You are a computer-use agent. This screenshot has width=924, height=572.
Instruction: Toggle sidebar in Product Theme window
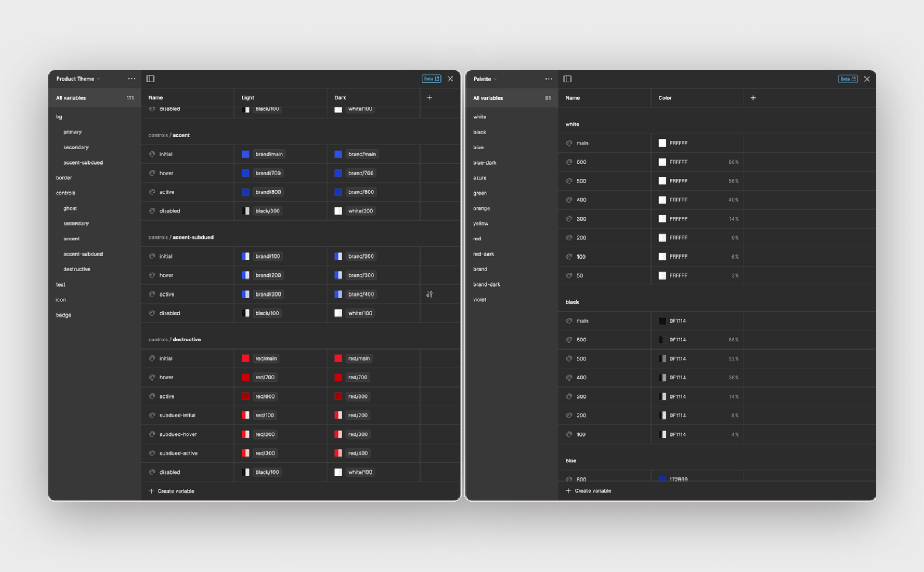pyautogui.click(x=150, y=79)
